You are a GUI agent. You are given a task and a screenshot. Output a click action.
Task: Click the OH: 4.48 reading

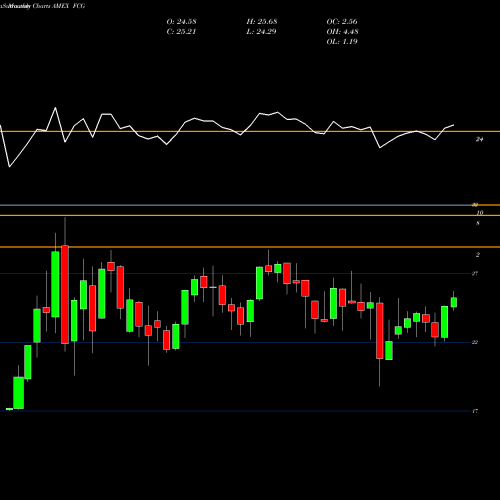(342, 32)
